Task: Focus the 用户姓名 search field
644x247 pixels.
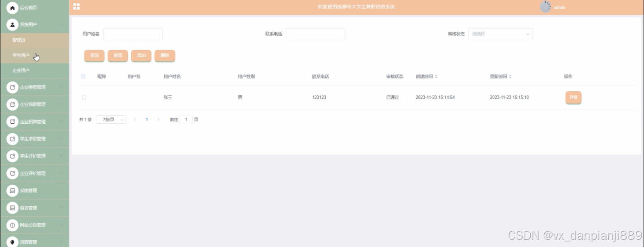Action: tap(133, 34)
